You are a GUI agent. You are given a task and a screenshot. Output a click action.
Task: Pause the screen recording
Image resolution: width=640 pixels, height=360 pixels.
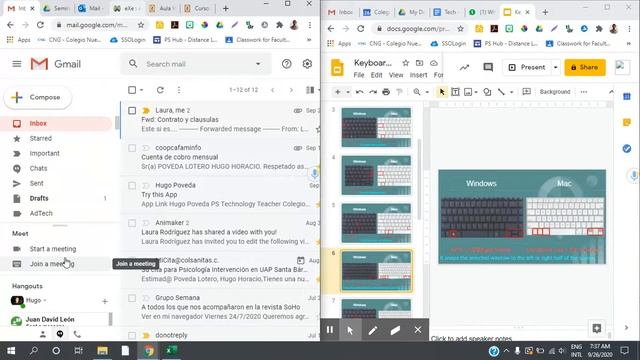pos(330,329)
